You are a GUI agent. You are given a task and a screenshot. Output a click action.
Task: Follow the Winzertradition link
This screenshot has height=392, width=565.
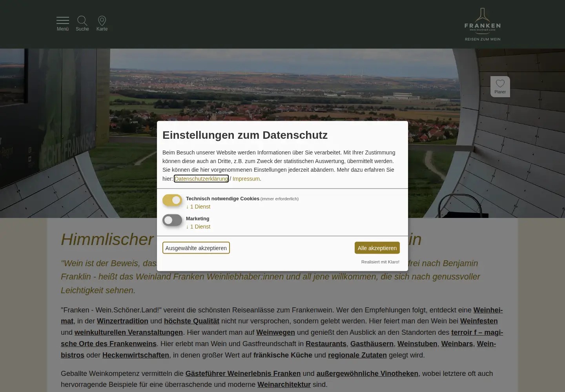(x=122, y=321)
